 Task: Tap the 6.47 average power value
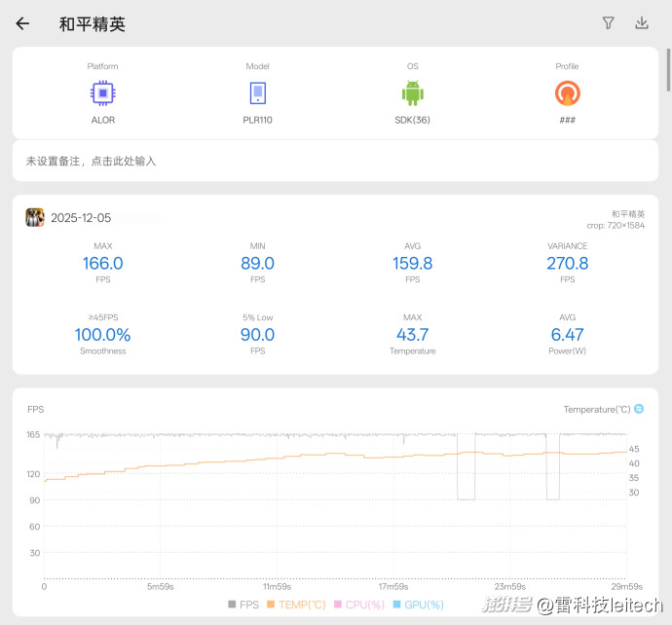567,335
